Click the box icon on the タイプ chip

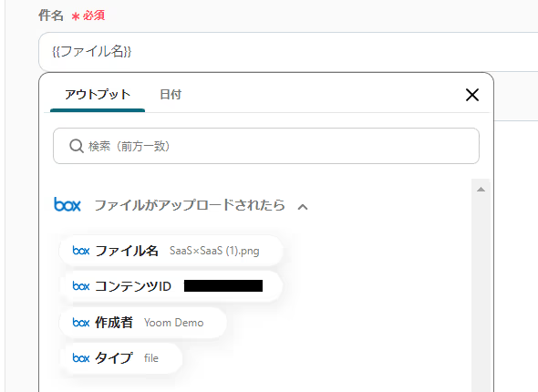coord(81,358)
